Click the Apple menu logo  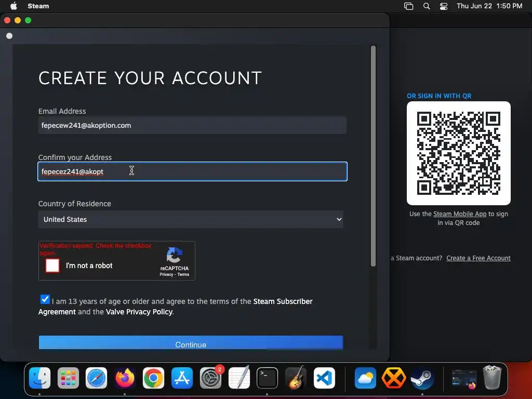14,6
